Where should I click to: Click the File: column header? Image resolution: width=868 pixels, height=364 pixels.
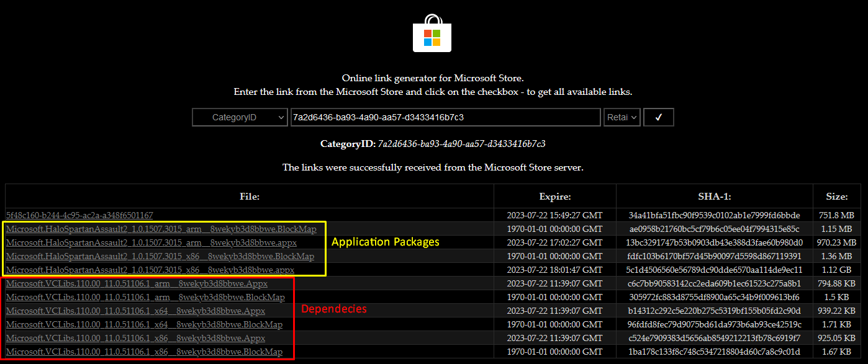(x=250, y=197)
